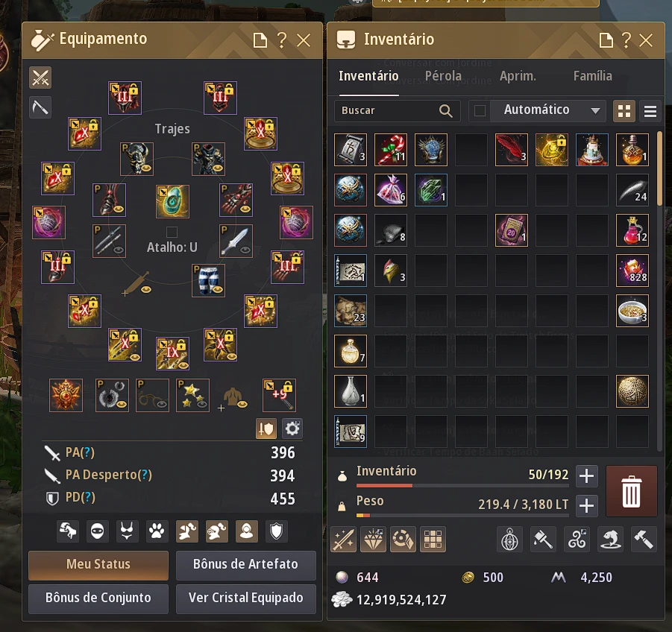Click the trash can delete icon
The width and height of the screenshot is (672, 632).
pyautogui.click(x=631, y=491)
